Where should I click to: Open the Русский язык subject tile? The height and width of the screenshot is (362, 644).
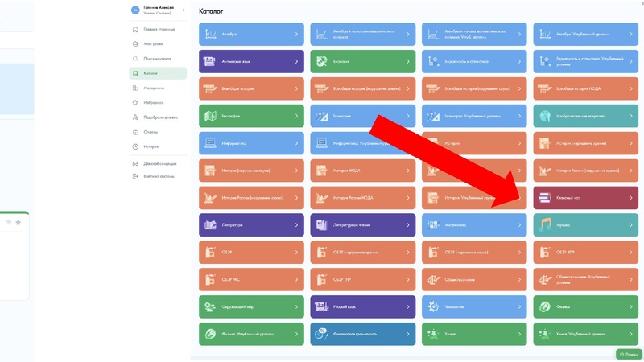tap(362, 306)
